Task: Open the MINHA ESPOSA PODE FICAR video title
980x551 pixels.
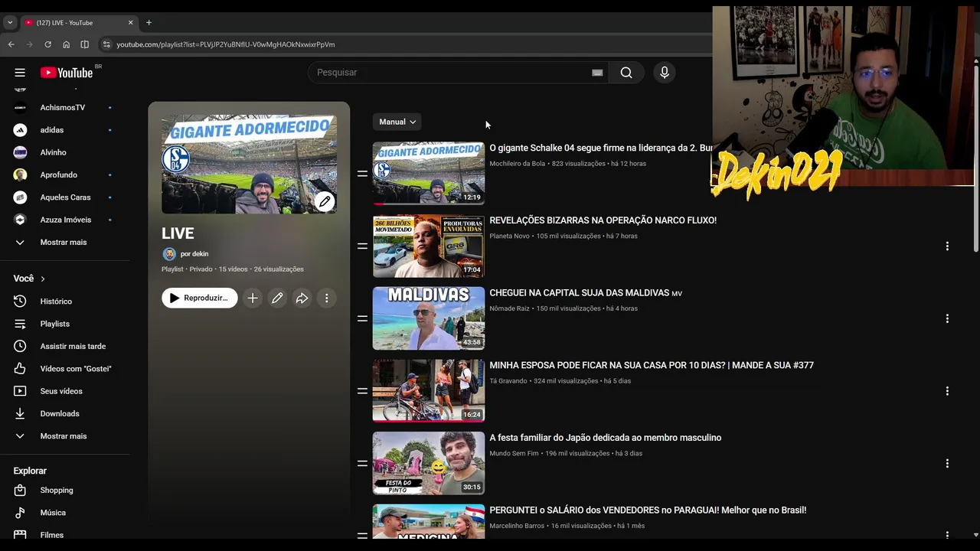Action: point(652,366)
